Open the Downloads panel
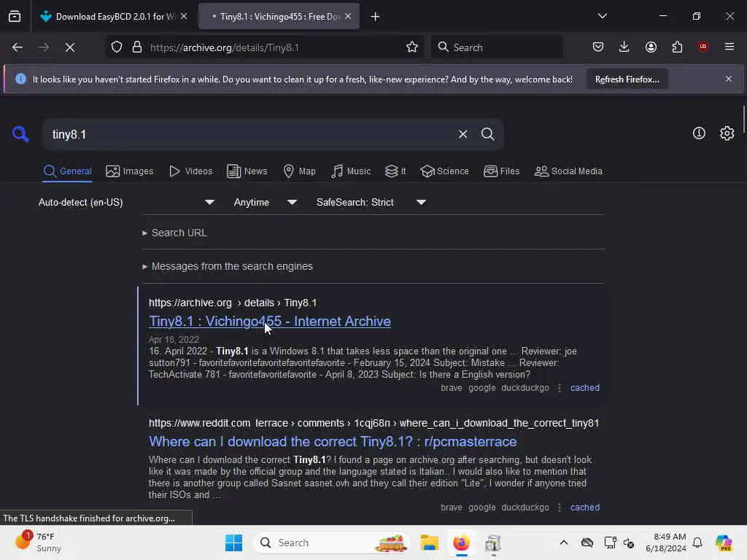 click(x=624, y=47)
